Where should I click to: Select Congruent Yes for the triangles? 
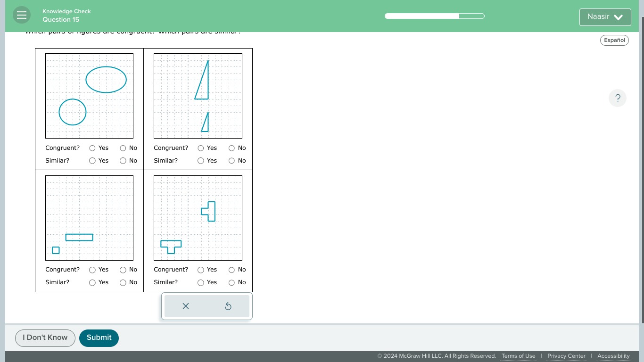[201, 148]
